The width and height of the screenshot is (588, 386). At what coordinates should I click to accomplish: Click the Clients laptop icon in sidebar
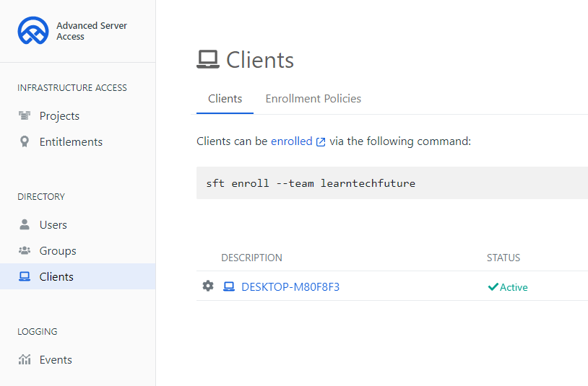pos(25,277)
